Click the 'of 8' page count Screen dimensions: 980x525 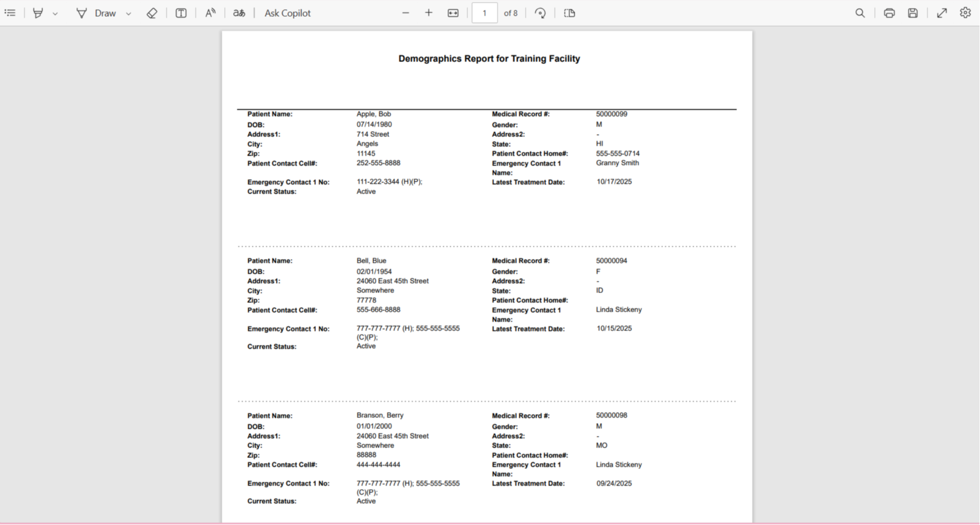pos(510,13)
